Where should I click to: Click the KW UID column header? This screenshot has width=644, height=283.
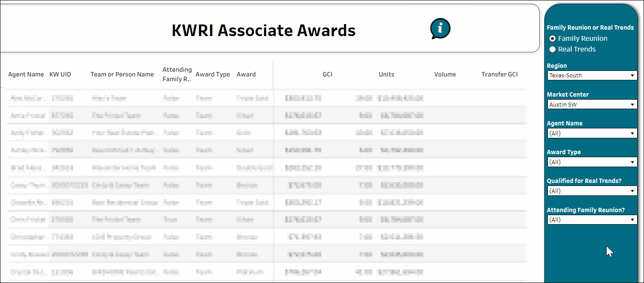pyautogui.click(x=60, y=74)
